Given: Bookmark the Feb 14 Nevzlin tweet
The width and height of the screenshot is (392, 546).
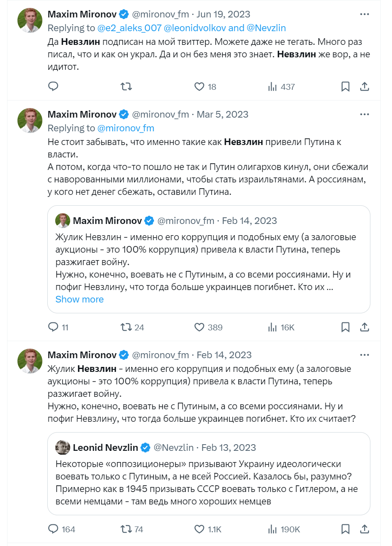Looking at the screenshot, I should coord(345,529).
